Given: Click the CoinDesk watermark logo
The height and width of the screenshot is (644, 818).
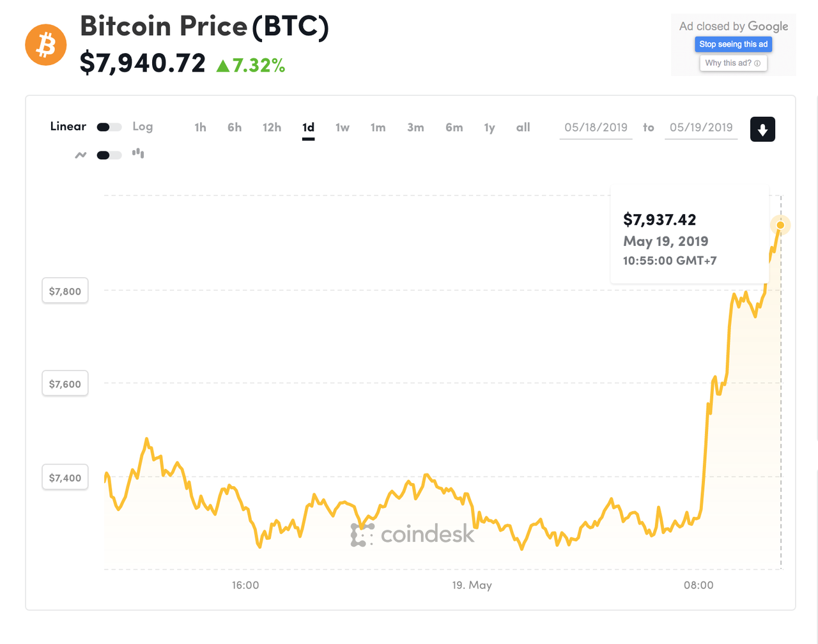Looking at the screenshot, I should (412, 537).
